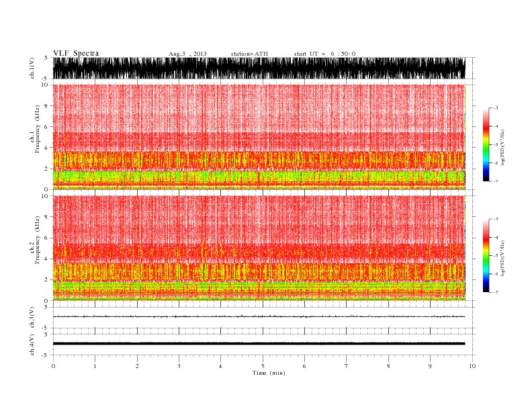Viewport: 532px width, 411px height.
Task: Click the ch.1 'Frequency (kHz)' axis label
Action: point(37,129)
